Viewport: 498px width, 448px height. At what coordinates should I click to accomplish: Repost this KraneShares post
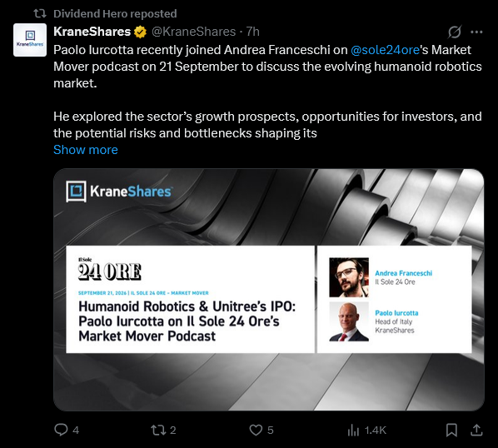pyautogui.click(x=158, y=430)
